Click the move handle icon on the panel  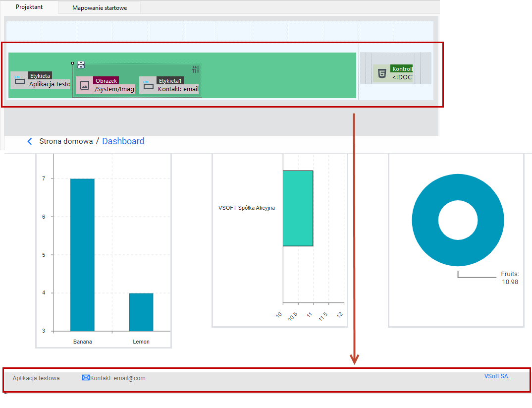pyautogui.click(x=81, y=64)
